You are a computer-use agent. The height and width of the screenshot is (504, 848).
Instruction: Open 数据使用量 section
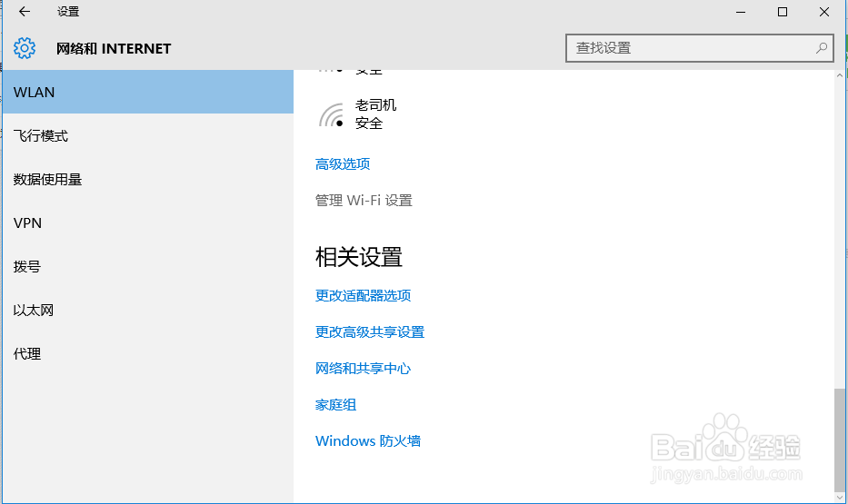coord(148,179)
